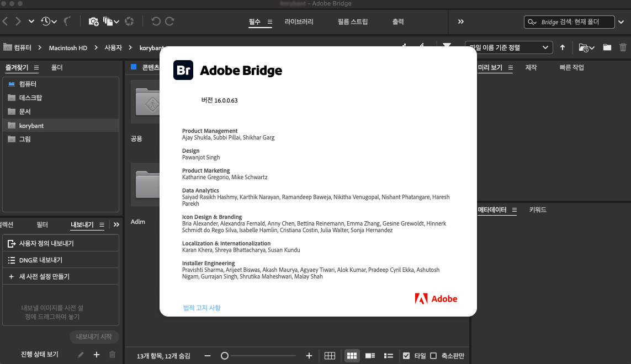Click the thumbnail size slider handle
Screen dimensions: 631x364
pos(225,356)
